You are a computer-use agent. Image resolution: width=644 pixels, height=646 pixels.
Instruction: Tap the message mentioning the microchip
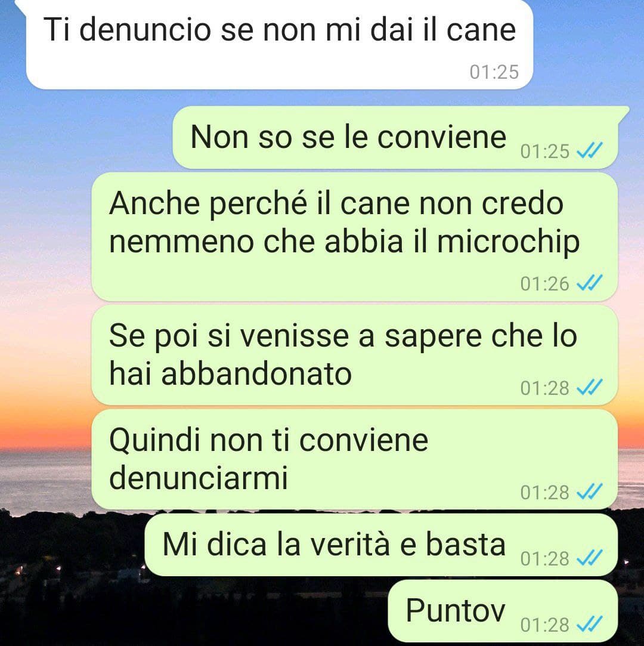coord(355,237)
